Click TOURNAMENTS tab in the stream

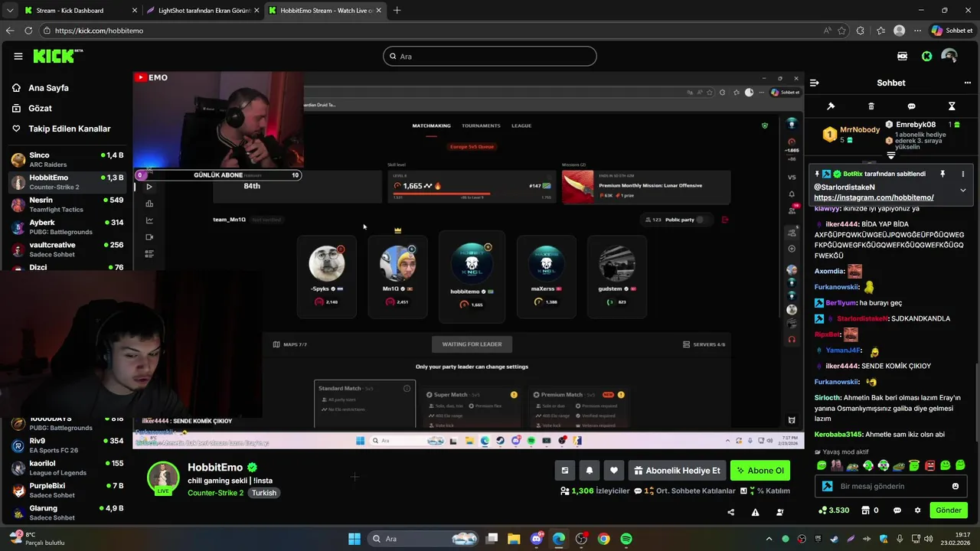click(x=481, y=126)
